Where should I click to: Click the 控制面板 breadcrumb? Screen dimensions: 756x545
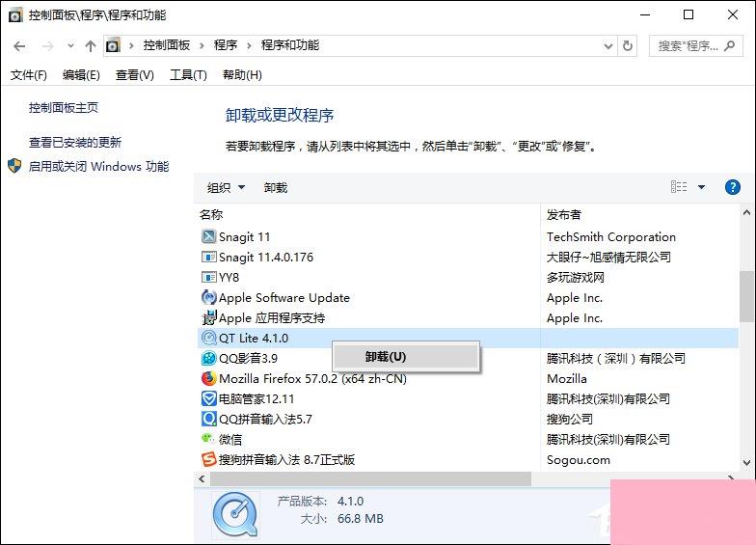[x=166, y=45]
